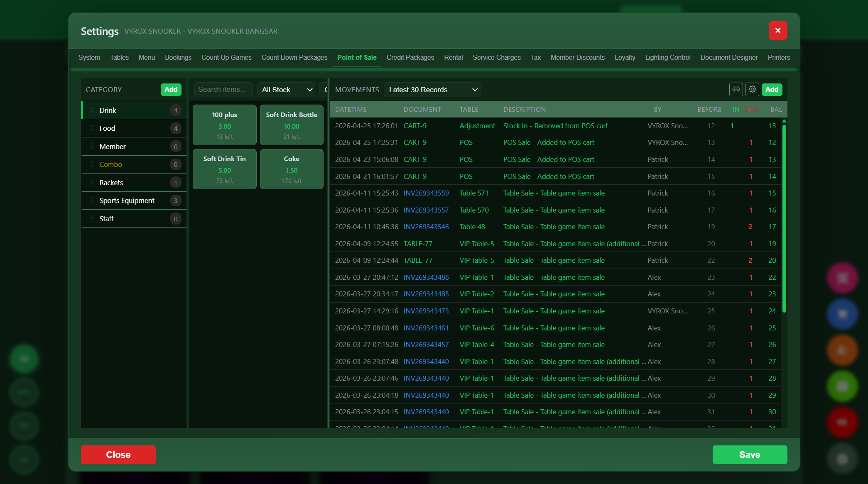Switch to the Loyalty tab
868x484 pixels.
(625, 57)
